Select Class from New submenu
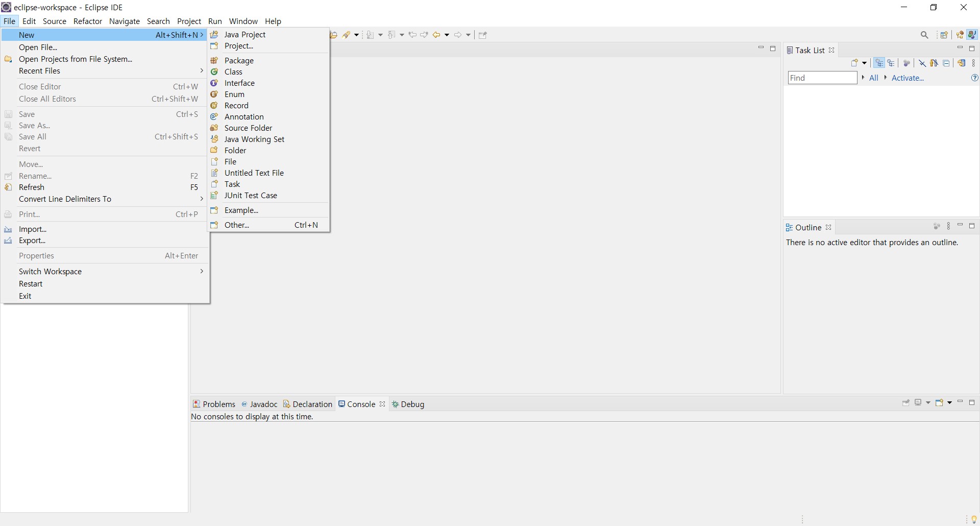The height and width of the screenshot is (526, 980). tap(268, 72)
